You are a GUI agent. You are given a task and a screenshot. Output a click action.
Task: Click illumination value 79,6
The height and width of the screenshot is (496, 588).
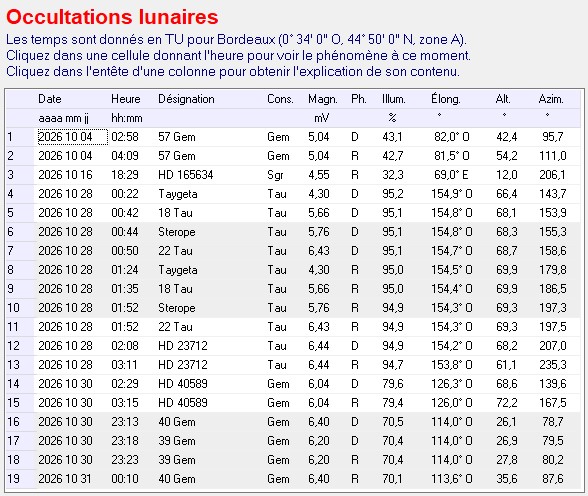pos(393,384)
